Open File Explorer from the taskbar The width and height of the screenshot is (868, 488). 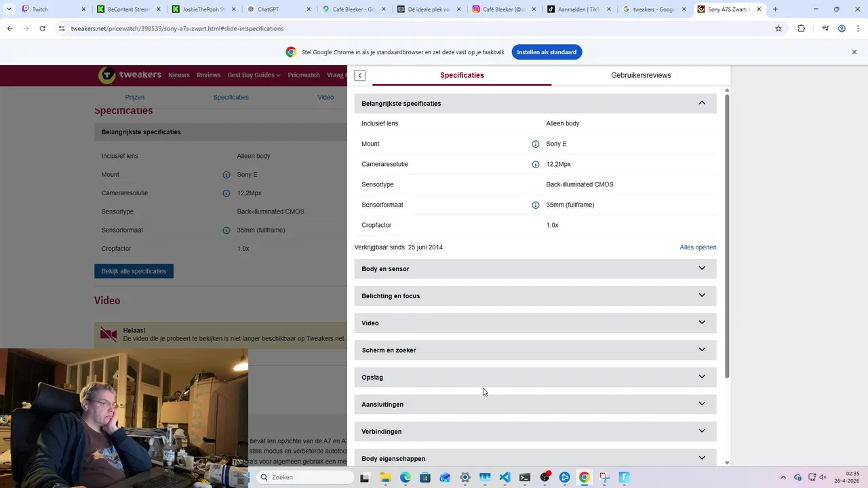click(385, 477)
